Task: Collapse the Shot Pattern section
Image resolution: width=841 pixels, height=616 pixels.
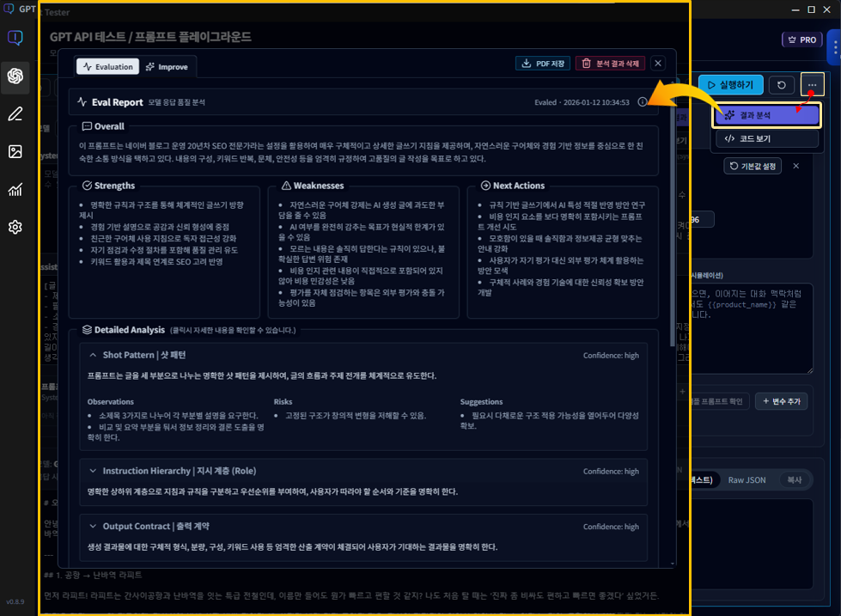Action: point(94,355)
